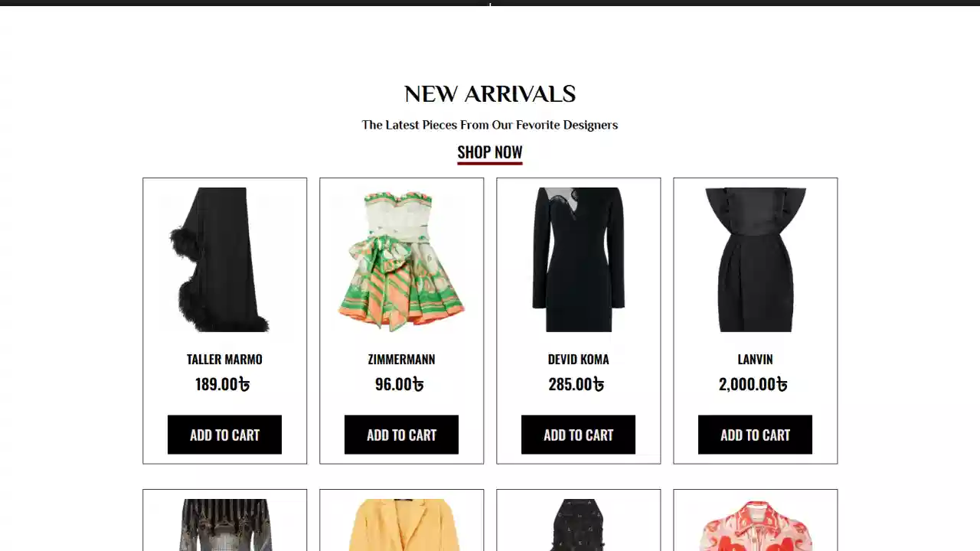The width and height of the screenshot is (980, 551).
Task: Open the black embellished top thumbnail
Action: 578,525
